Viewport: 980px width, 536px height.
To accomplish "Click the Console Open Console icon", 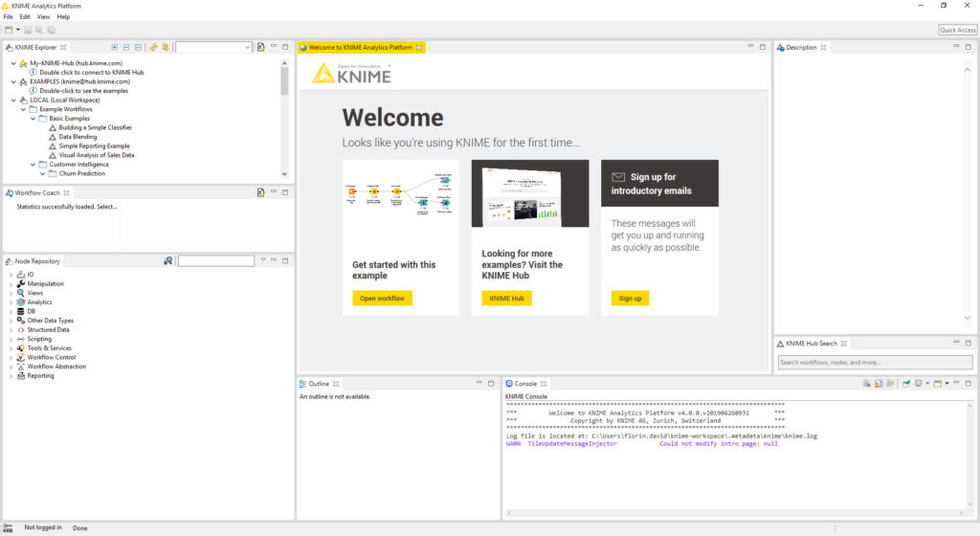I will coord(938,384).
